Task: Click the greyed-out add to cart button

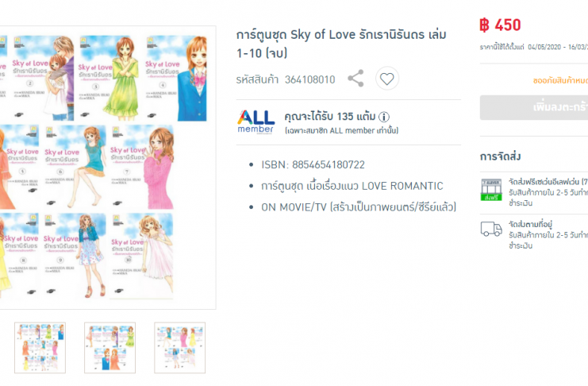Action: tap(534, 107)
